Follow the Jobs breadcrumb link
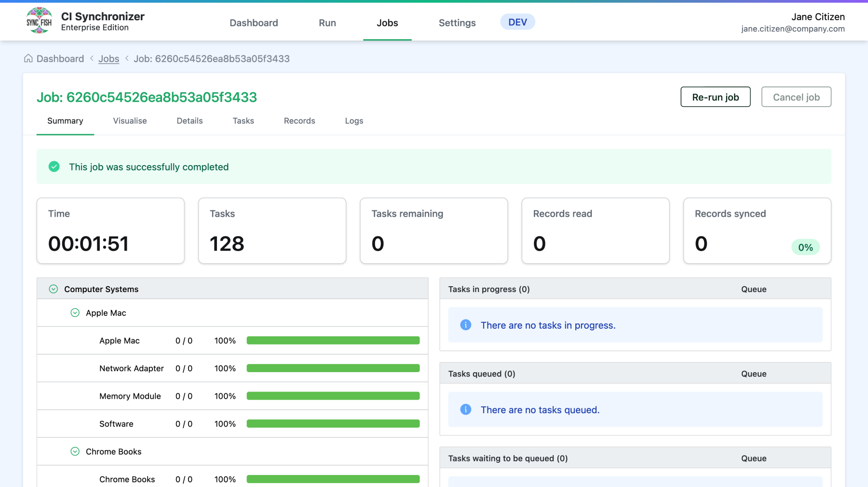 108,59
